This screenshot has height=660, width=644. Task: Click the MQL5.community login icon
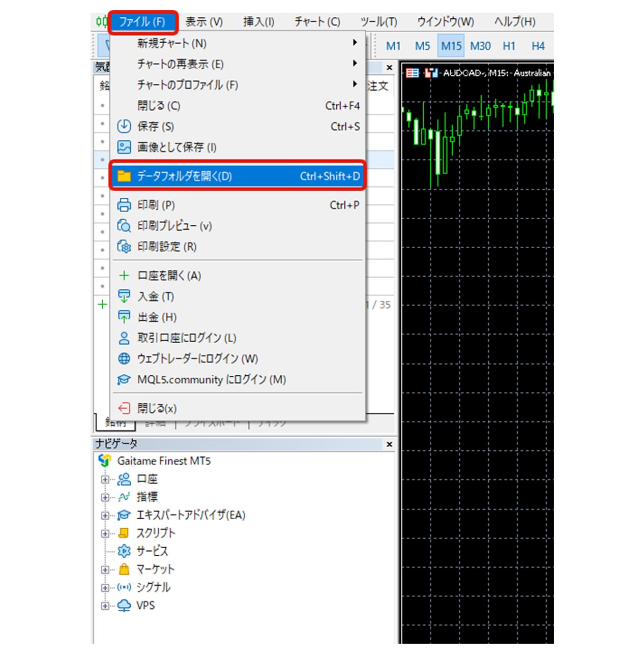tap(124, 380)
